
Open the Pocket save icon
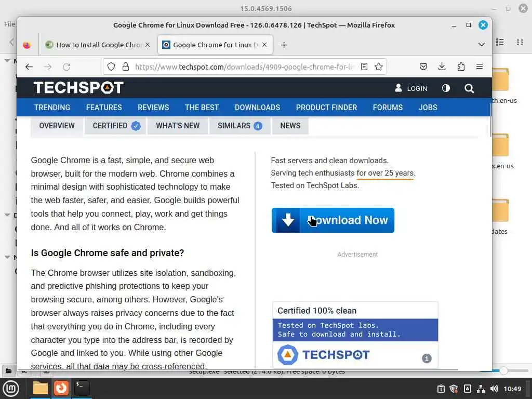[x=423, y=66]
